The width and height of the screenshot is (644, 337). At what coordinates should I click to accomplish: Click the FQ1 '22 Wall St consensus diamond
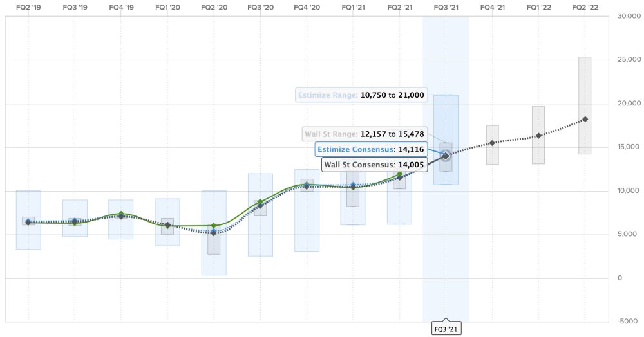pos(538,136)
